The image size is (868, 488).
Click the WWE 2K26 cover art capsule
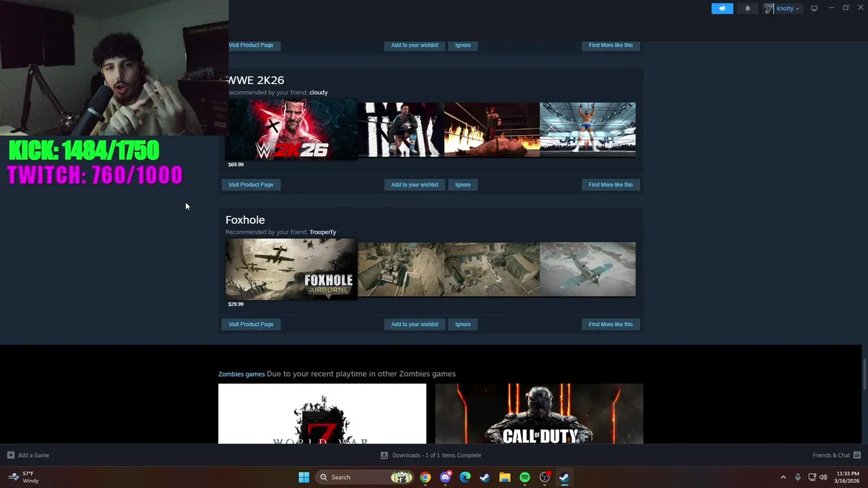click(292, 129)
